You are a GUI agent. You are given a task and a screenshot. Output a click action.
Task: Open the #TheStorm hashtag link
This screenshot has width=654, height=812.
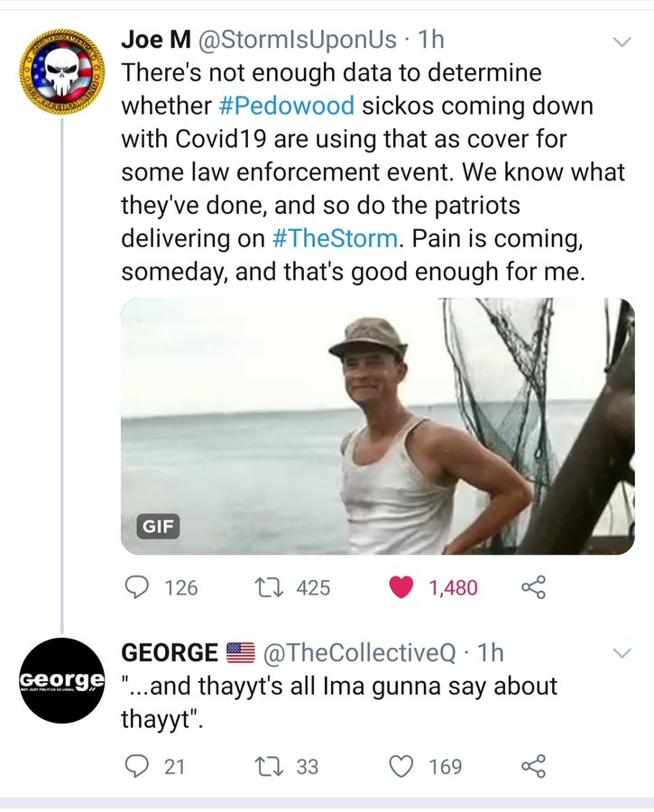click(x=334, y=238)
